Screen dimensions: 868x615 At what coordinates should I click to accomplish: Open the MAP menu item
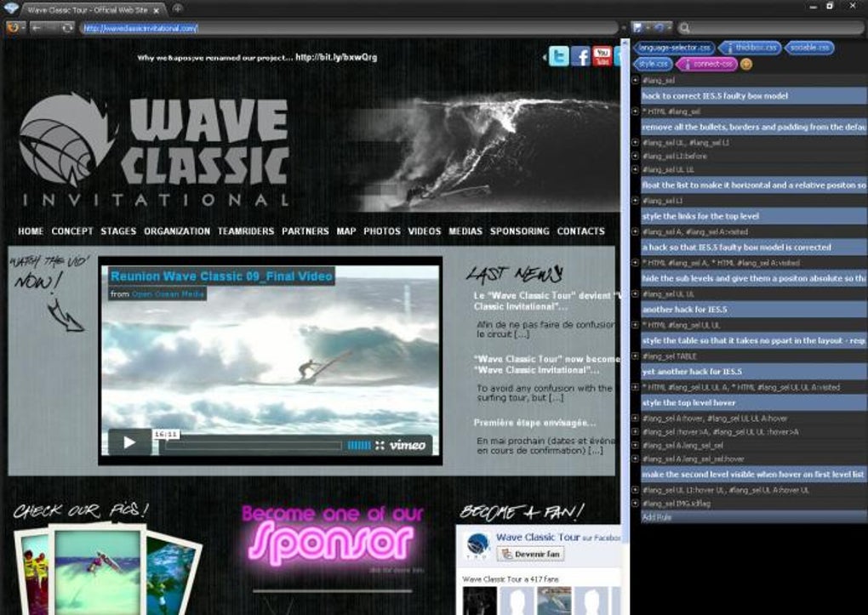coord(346,231)
